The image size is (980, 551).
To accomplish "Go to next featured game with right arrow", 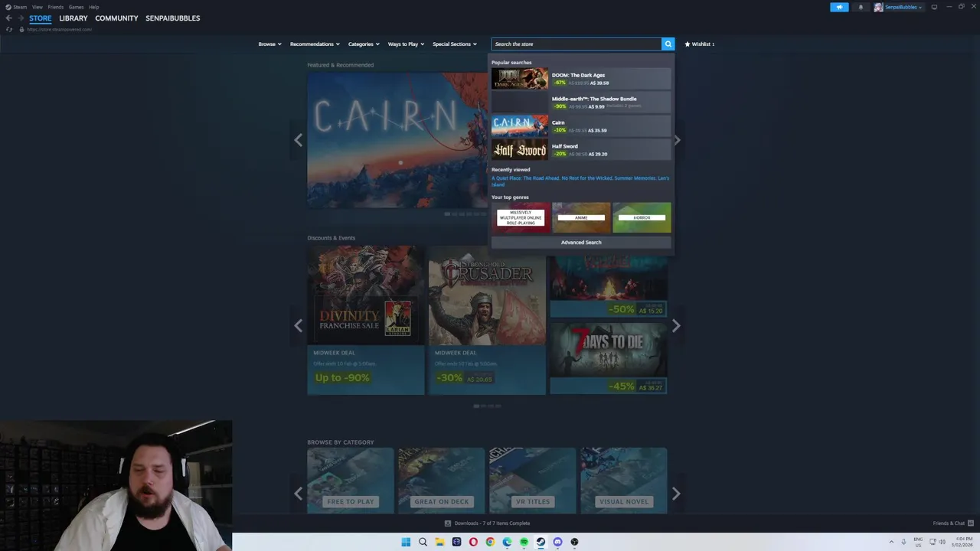I will pyautogui.click(x=677, y=140).
